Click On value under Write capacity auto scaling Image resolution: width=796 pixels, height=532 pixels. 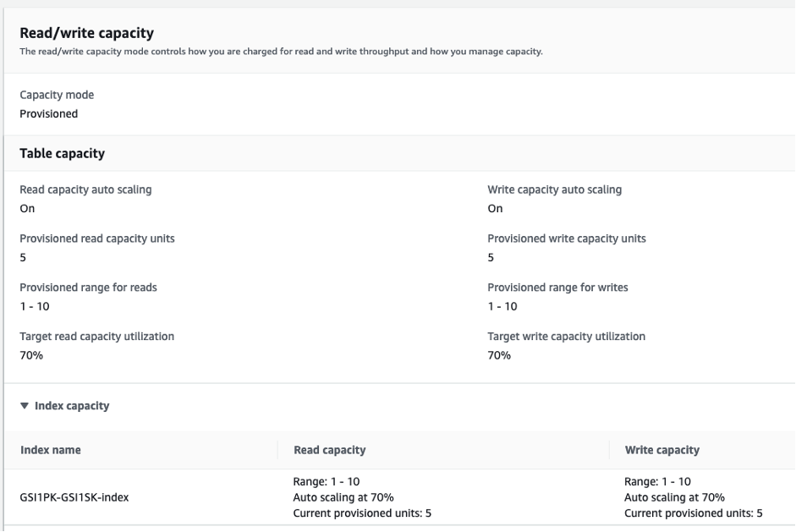pyautogui.click(x=495, y=208)
